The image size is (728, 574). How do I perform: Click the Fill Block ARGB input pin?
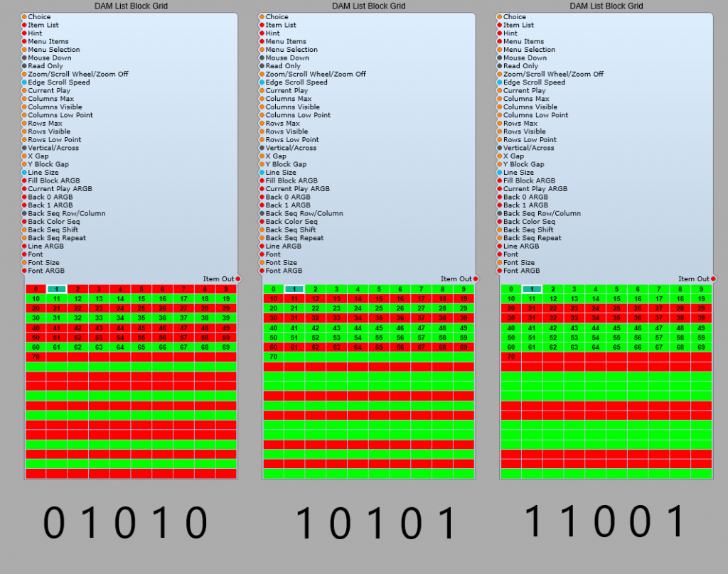click(x=26, y=180)
